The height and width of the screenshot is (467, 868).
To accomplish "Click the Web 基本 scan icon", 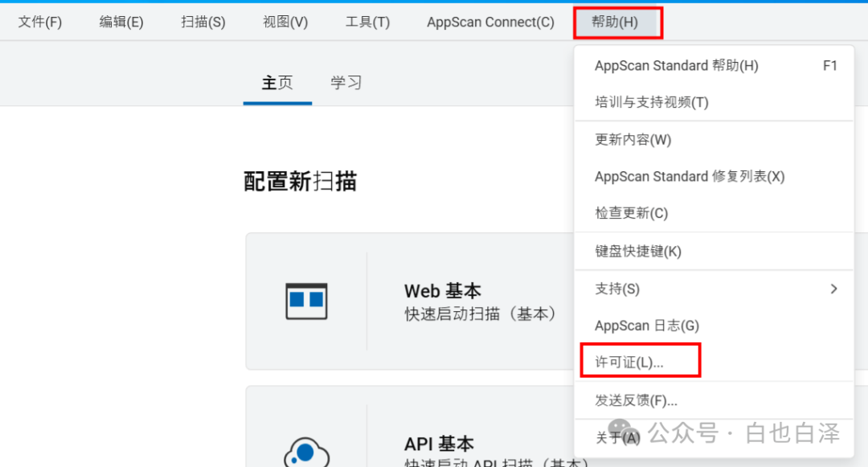I will click(x=308, y=299).
